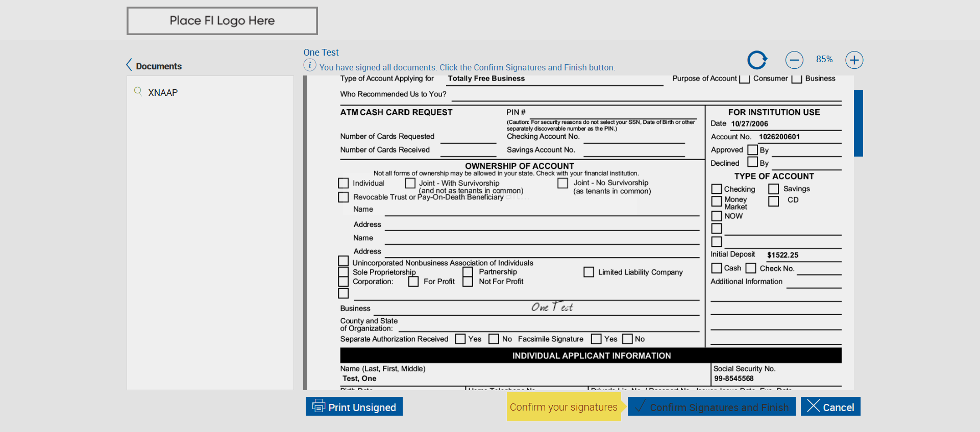Tick Joint - No Survivorship checkbox
The image size is (980, 432).
click(563, 183)
